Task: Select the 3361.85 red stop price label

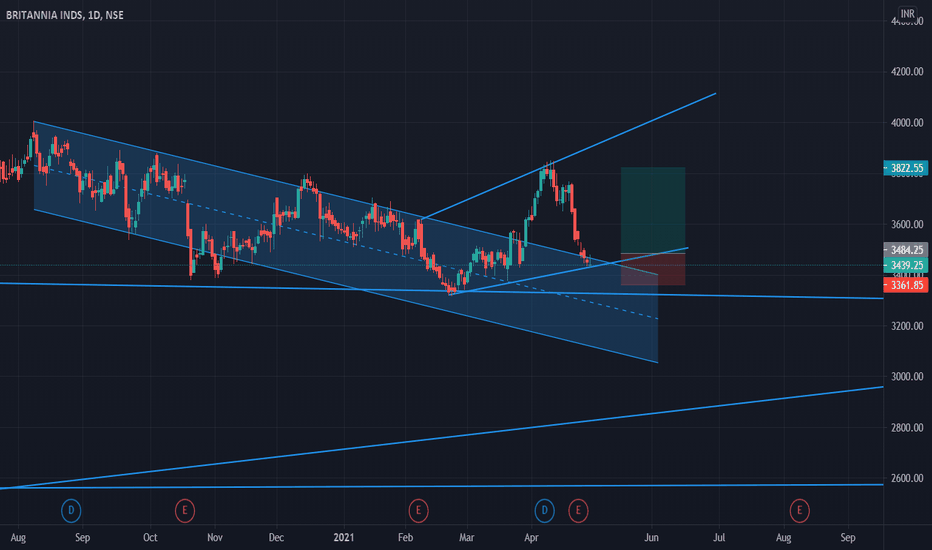Action: (906, 285)
